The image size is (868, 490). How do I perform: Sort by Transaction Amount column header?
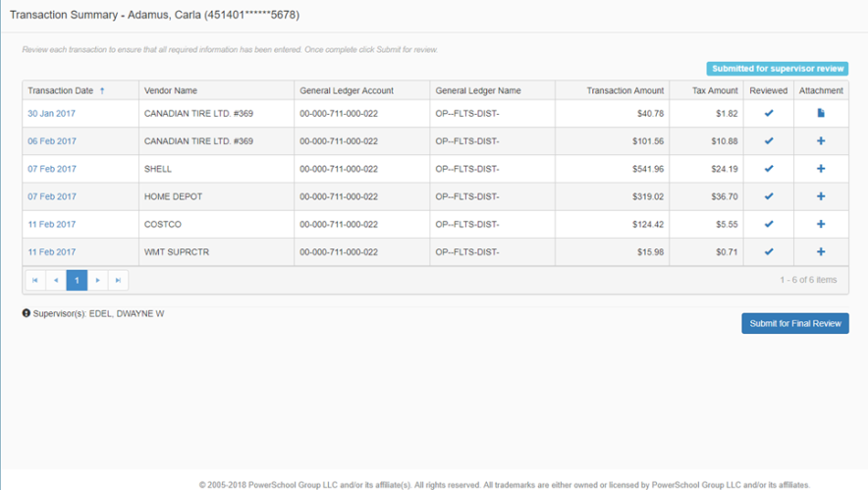coord(624,90)
